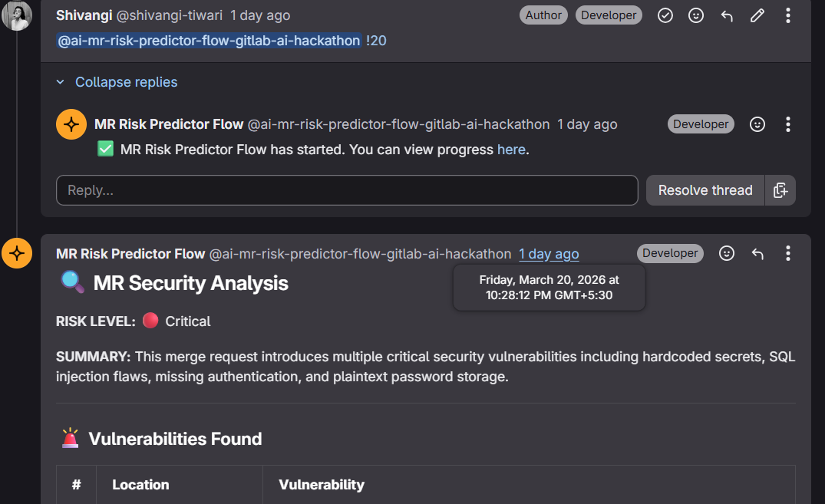Click MR Risk Predictor Flow avatar beside the reply
The image size is (825, 504).
(71, 124)
